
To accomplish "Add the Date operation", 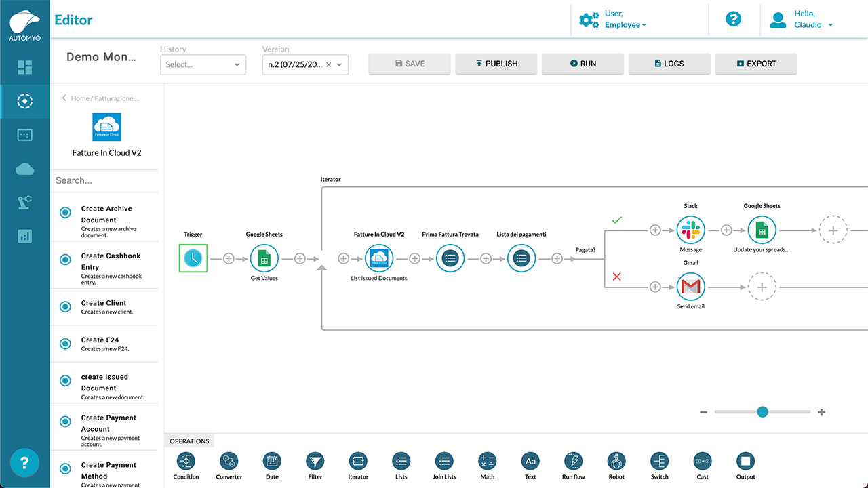I will coord(272,462).
